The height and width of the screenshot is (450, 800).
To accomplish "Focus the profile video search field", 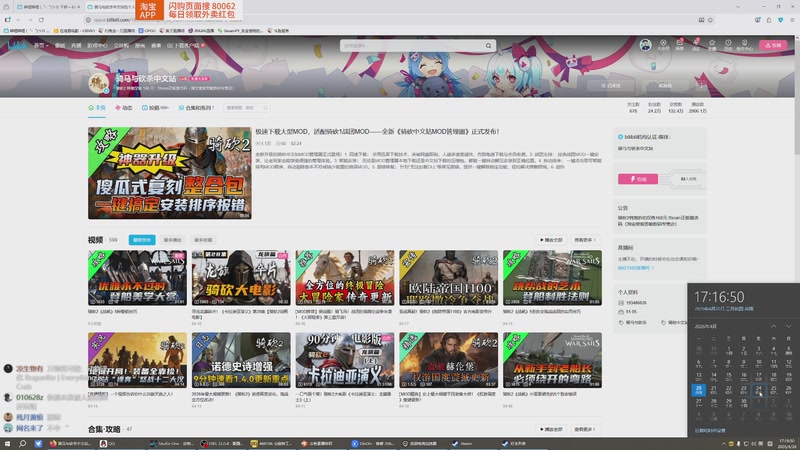I will 246,108.
